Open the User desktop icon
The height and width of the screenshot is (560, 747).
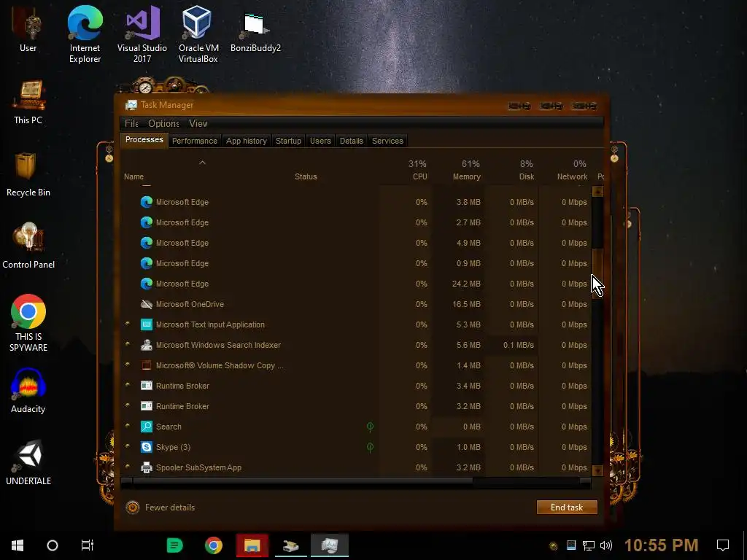tap(28, 29)
